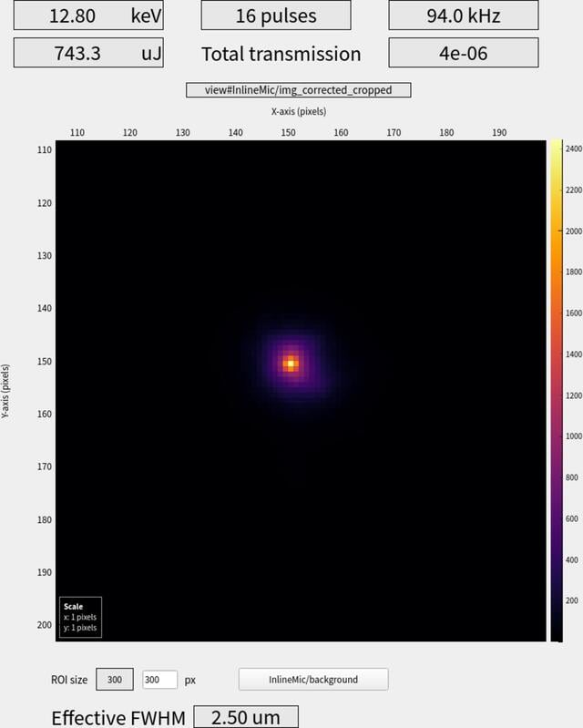The image size is (583, 728).
Task: Click the 'ROI size' label
Action: coord(69,680)
